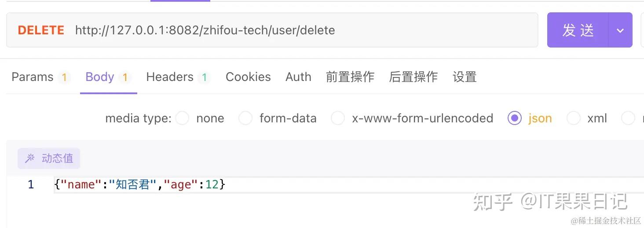Image resolution: width=644 pixels, height=228 pixels.
Task: Open the 前置操作 pre-request tab
Action: coord(350,77)
